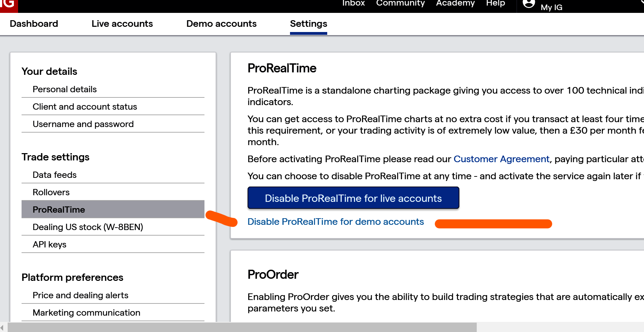Select the Demo accounts tab

[x=222, y=24]
